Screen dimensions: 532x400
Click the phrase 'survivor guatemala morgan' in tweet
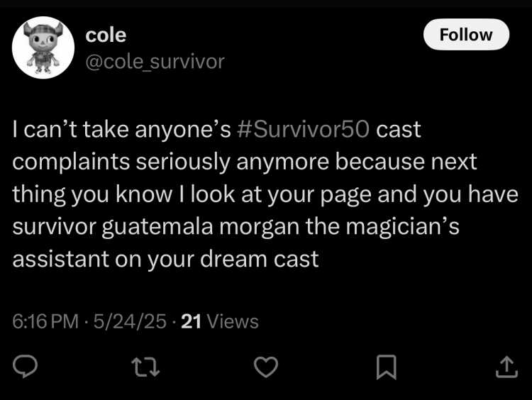pos(156,227)
